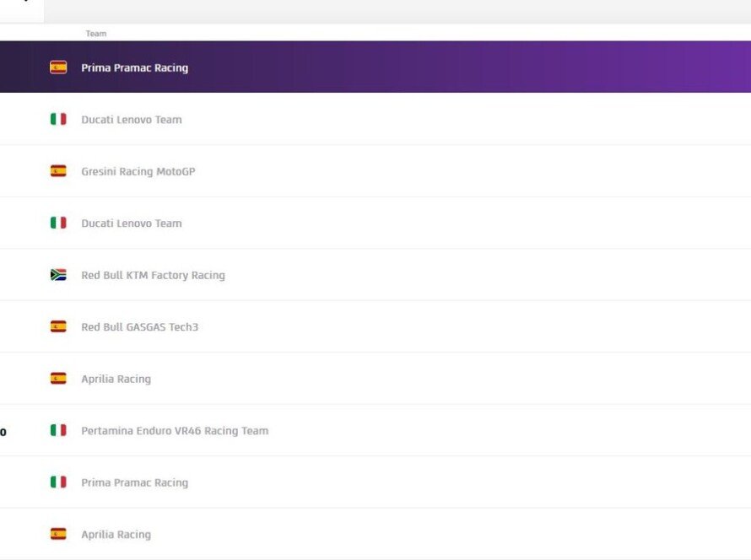The height and width of the screenshot is (560, 751).
Task: Click the Italian flag of Ducati row below Gresini
Action: click(58, 223)
